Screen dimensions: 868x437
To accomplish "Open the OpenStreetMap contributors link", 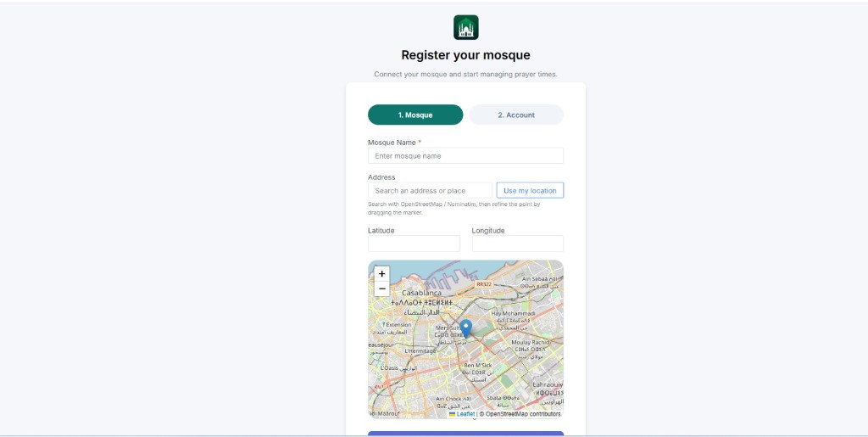I will pyautogui.click(x=523, y=414).
